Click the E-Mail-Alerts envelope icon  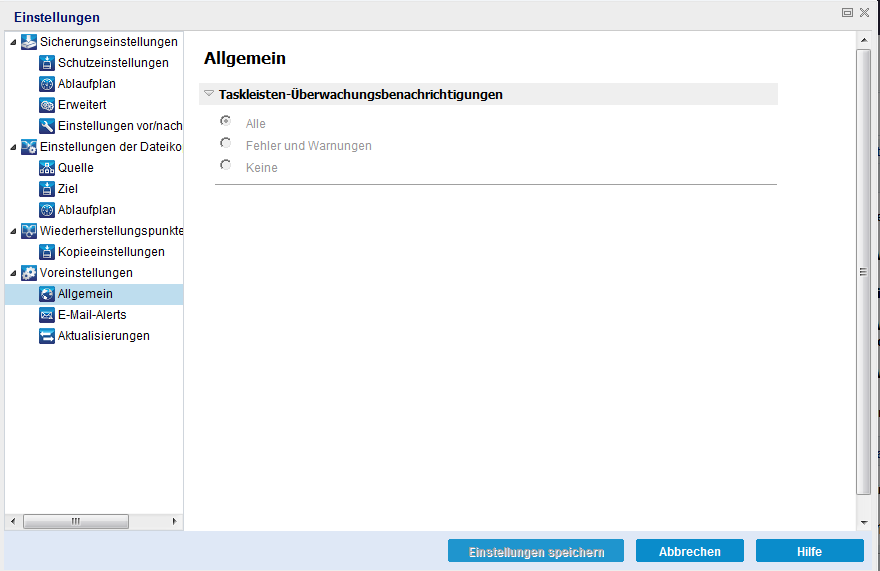(x=47, y=315)
